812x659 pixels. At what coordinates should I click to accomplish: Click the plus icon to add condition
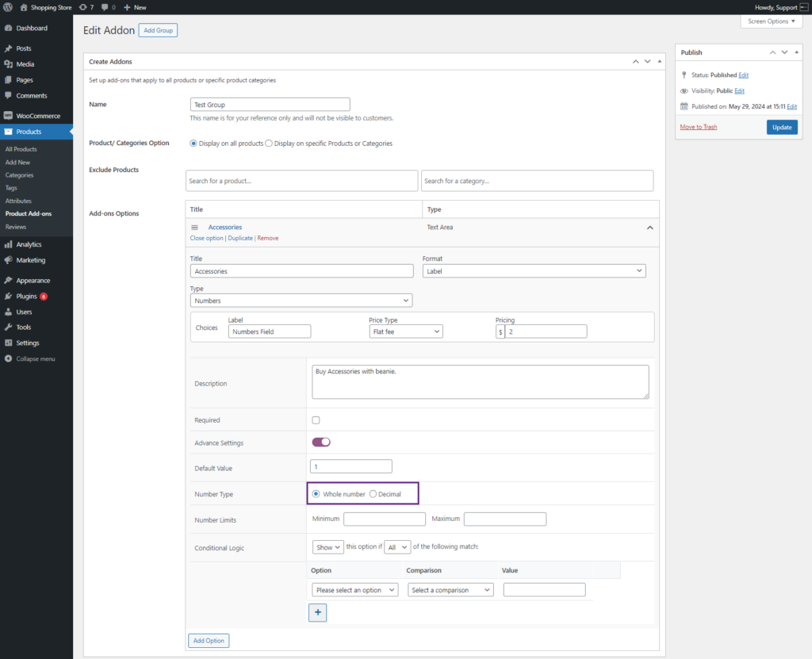[x=317, y=612]
